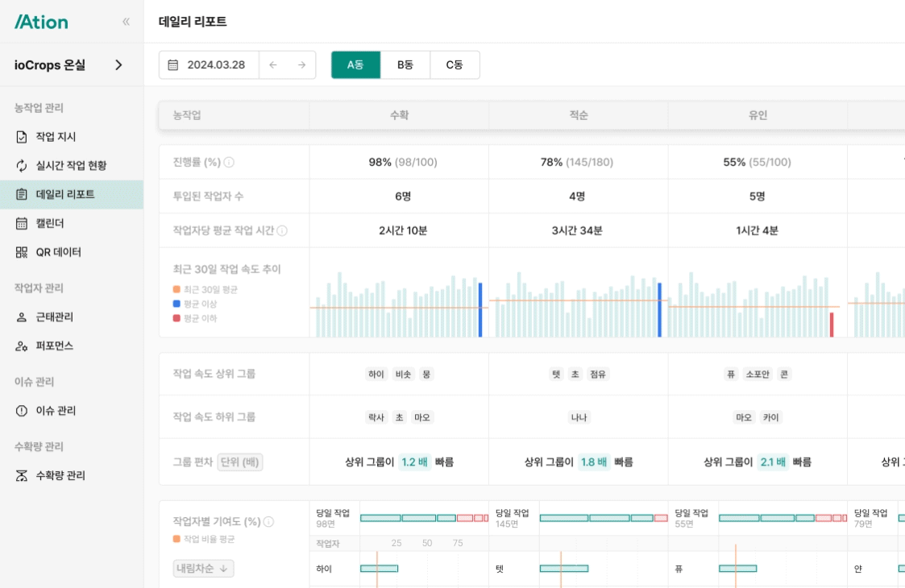Click the 텟 tag in 상위 그룹
Image resolution: width=905 pixels, height=588 pixels.
[x=556, y=375]
